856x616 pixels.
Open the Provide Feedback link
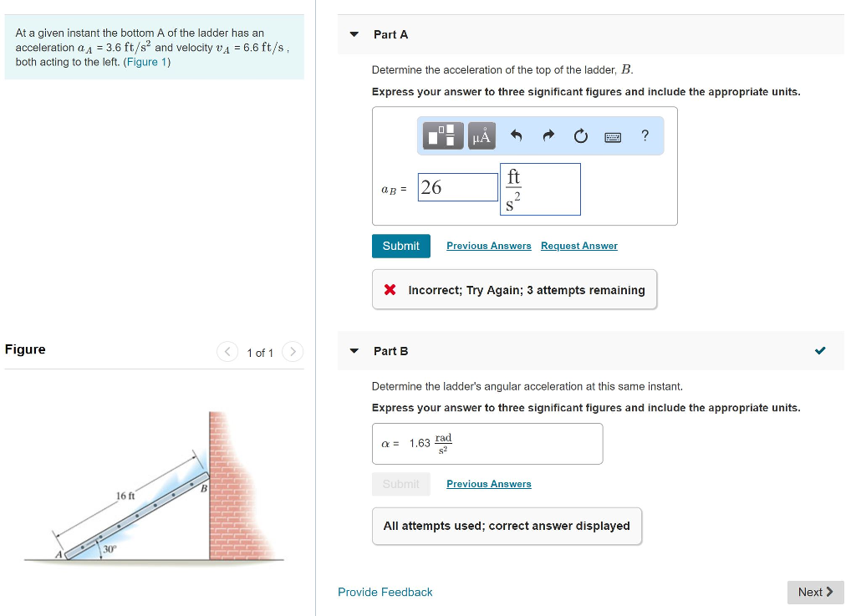tap(385, 592)
